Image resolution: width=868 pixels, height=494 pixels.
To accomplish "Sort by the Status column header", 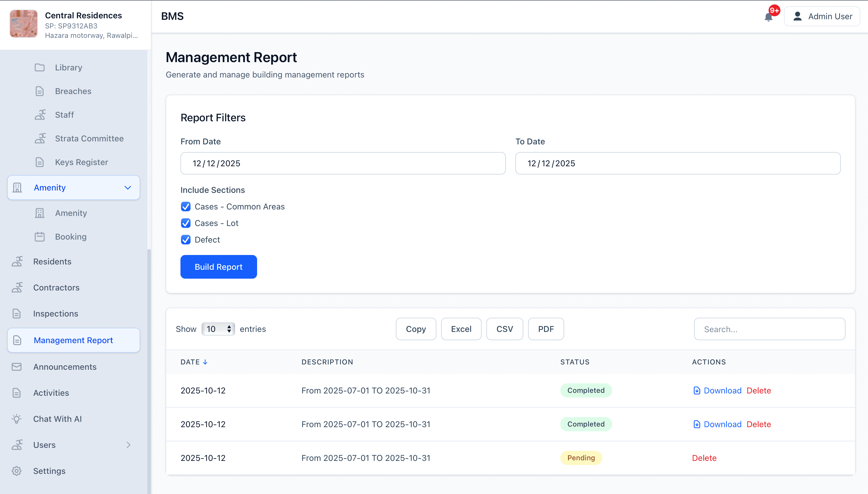I will (575, 362).
